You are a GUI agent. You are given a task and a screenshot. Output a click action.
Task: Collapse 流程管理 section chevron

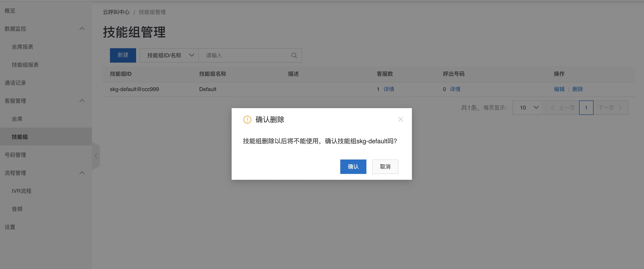click(x=82, y=173)
